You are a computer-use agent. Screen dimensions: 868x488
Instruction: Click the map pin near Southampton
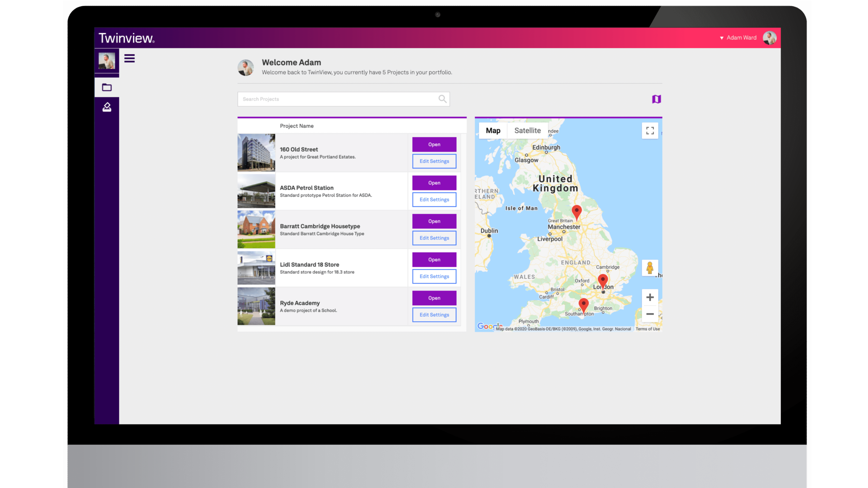pyautogui.click(x=583, y=306)
